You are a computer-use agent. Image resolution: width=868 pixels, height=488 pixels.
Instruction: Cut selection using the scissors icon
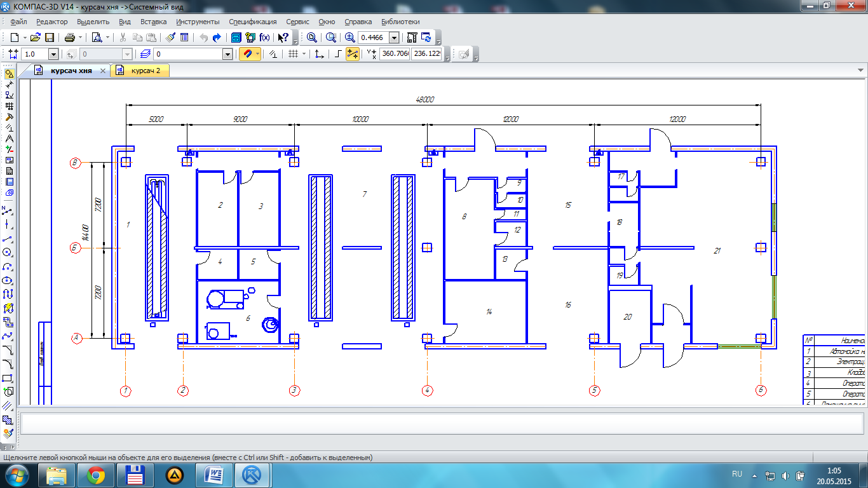pos(123,37)
